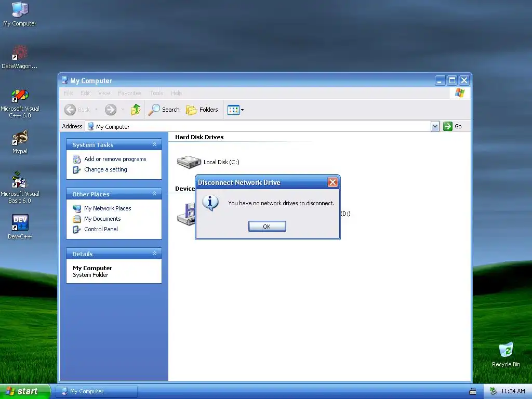Select the Local Disk (C:) label
The height and width of the screenshot is (399, 532).
tap(221, 162)
